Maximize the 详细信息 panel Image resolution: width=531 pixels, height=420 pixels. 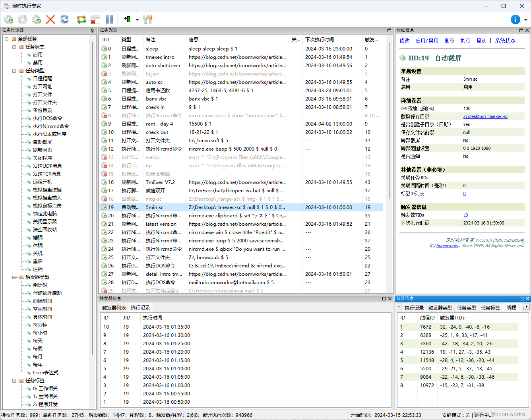pyautogui.click(x=521, y=30)
